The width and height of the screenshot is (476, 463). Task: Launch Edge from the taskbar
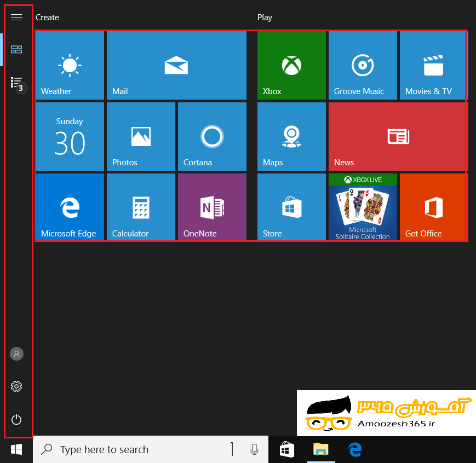click(x=355, y=449)
